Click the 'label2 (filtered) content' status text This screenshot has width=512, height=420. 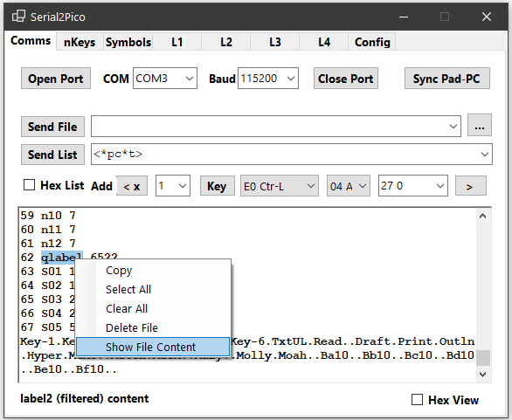(x=84, y=398)
